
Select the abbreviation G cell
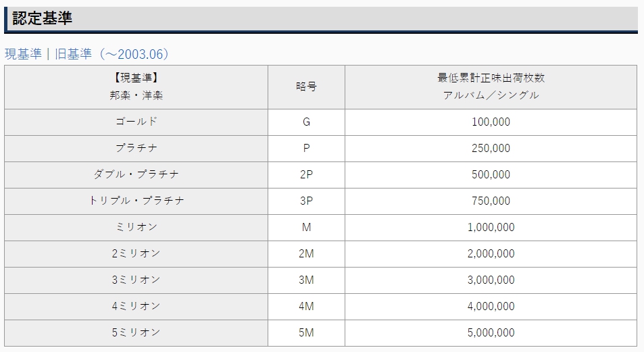click(306, 122)
